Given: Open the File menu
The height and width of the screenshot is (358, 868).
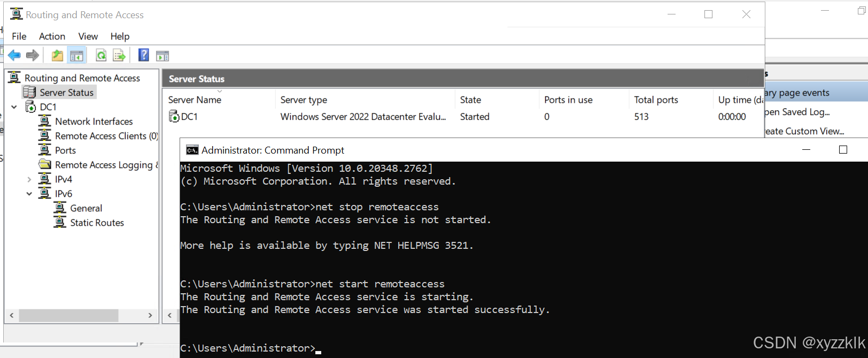Looking at the screenshot, I should 19,36.
